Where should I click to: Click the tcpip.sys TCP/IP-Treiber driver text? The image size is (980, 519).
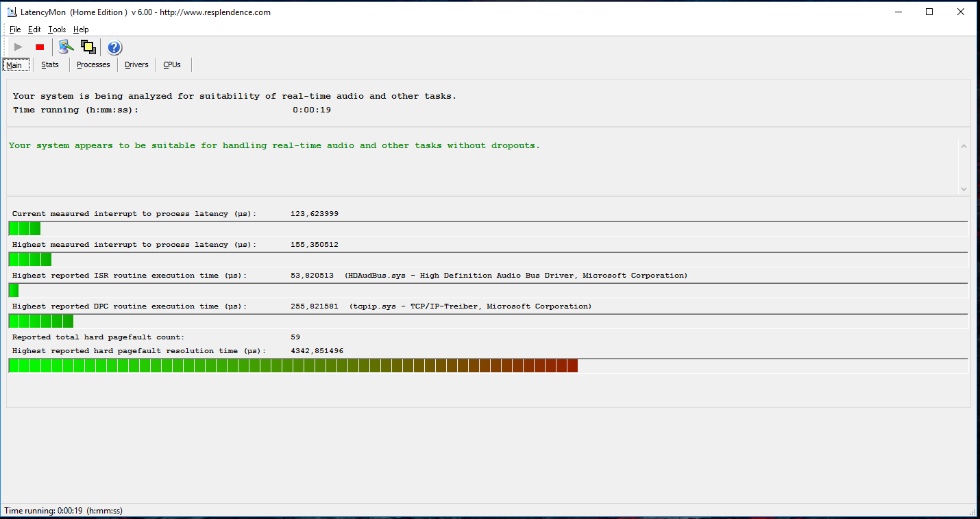coord(470,306)
